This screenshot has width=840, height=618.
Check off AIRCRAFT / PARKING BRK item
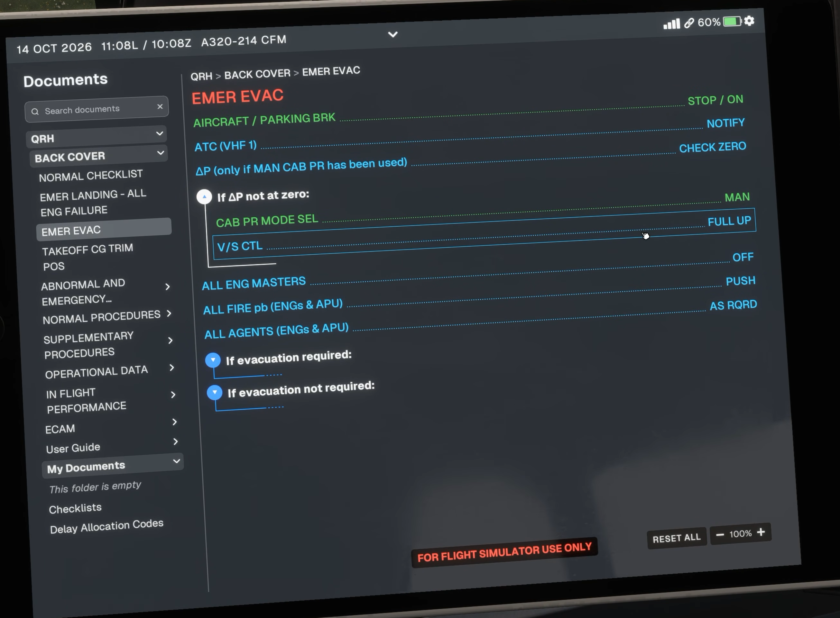(x=468, y=110)
